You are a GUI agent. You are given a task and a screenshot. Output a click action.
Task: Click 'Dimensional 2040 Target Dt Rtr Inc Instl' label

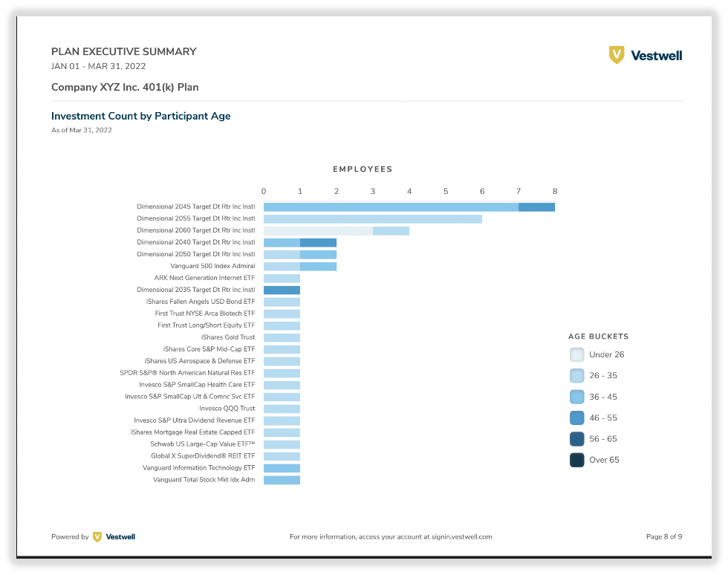(196, 242)
